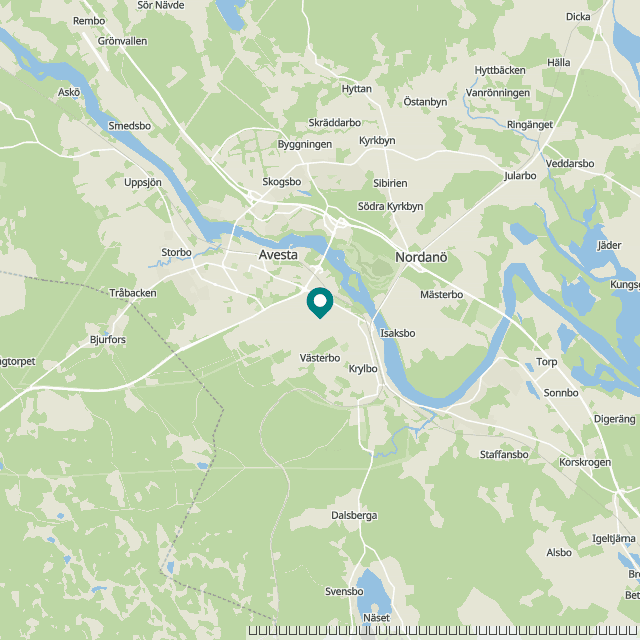Select the Mästerbo label
The height and width of the screenshot is (640, 640).
coord(442,294)
